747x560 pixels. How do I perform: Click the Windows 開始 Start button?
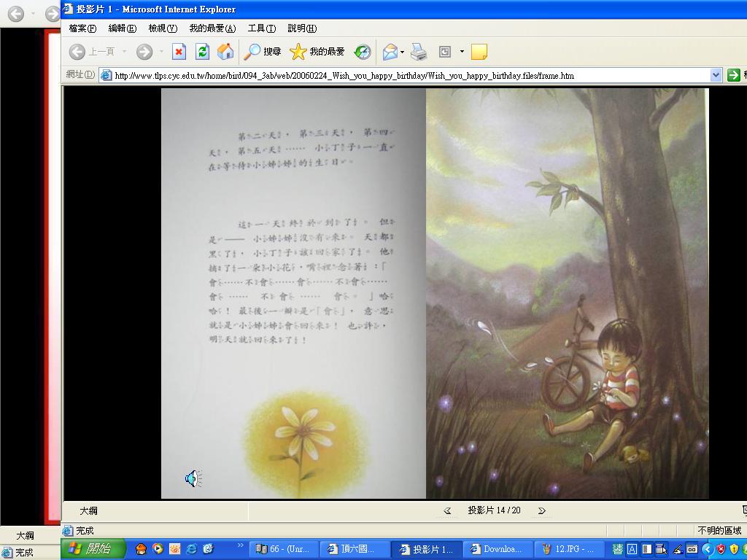[x=93, y=549]
